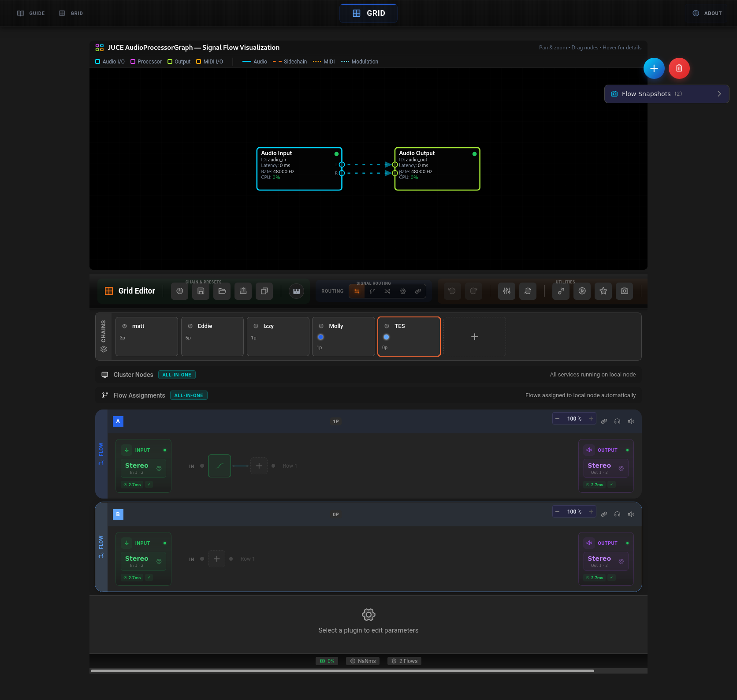Select the serial routing arrows mode
Screen dimensions: 737x700
point(357,291)
